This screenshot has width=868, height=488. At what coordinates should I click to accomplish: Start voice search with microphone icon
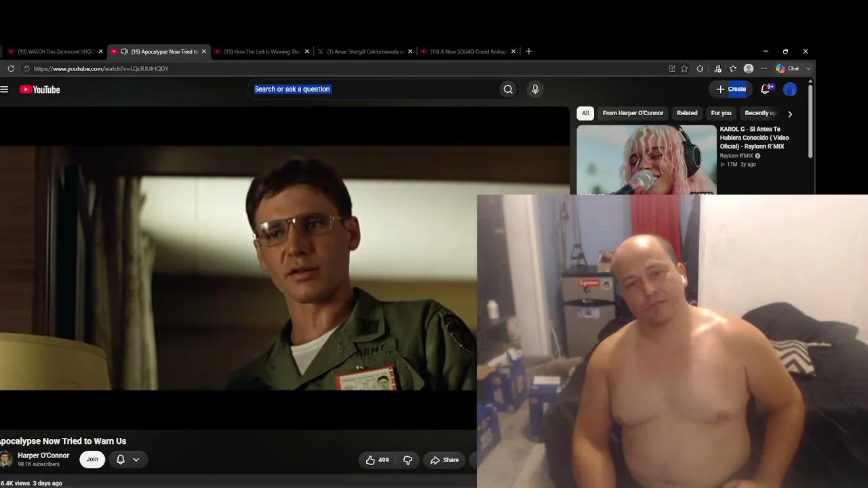tap(535, 89)
